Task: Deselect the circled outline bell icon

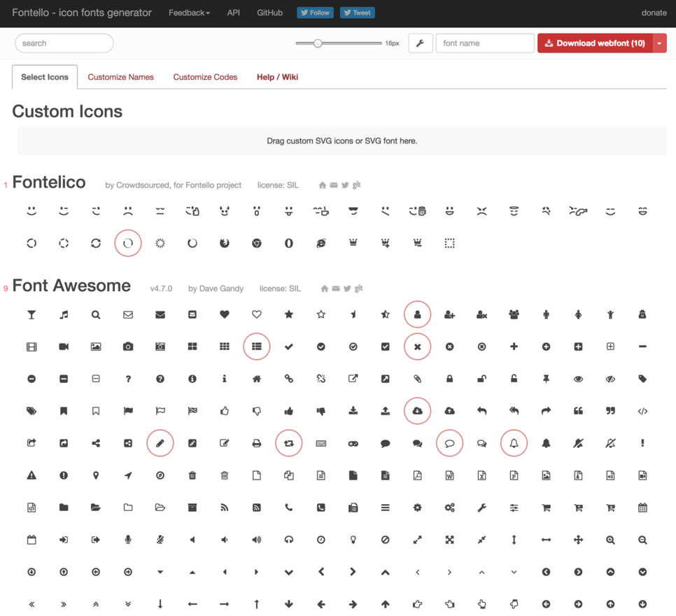Action: click(514, 443)
